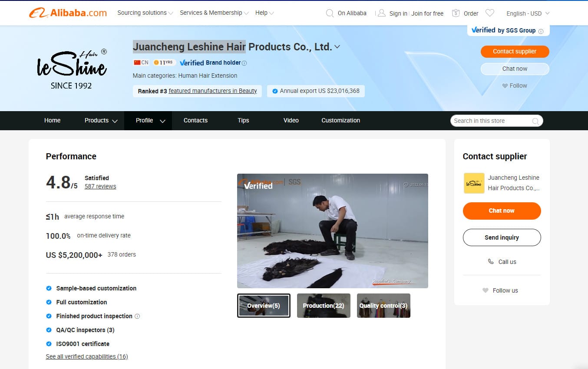The image size is (588, 369).
Task: Toggle Follow us in contact panel
Action: [500, 290]
